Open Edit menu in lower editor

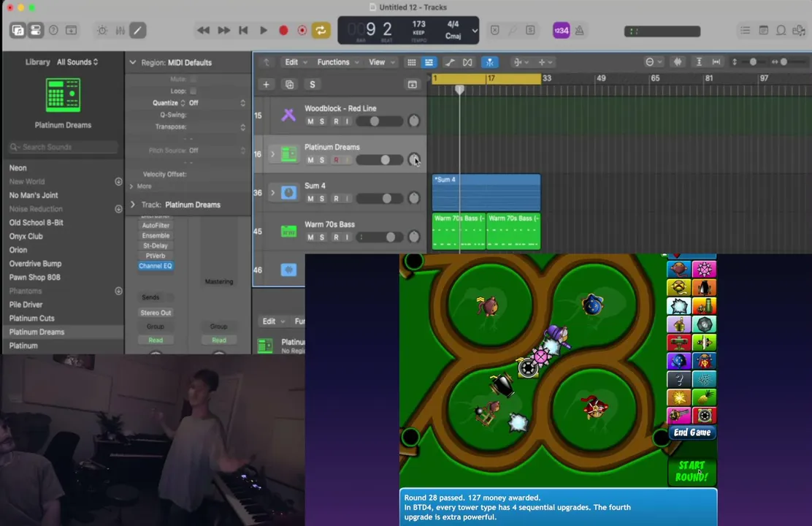click(273, 321)
